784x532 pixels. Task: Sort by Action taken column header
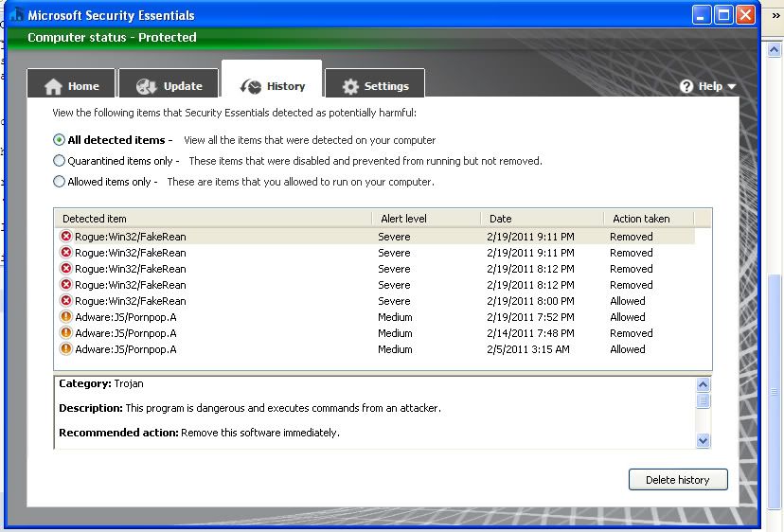tap(649, 219)
